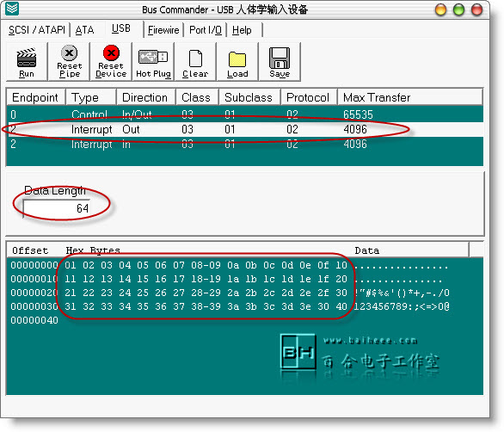Select the Interrupt In endpoint row
The width and height of the screenshot is (504, 432).
pos(245,144)
